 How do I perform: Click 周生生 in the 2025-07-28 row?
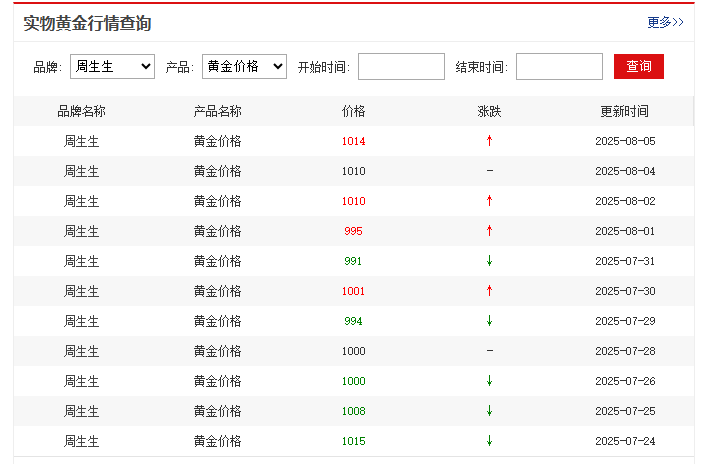[x=81, y=351]
